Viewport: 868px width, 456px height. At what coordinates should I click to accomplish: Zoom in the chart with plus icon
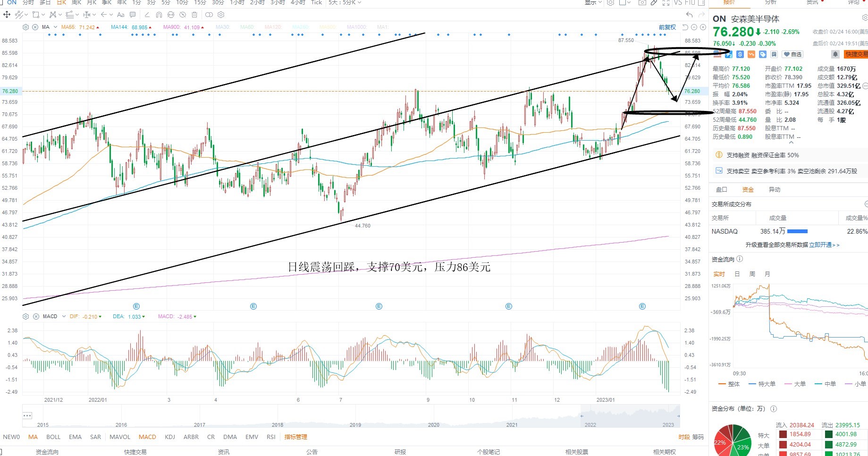(703, 27)
